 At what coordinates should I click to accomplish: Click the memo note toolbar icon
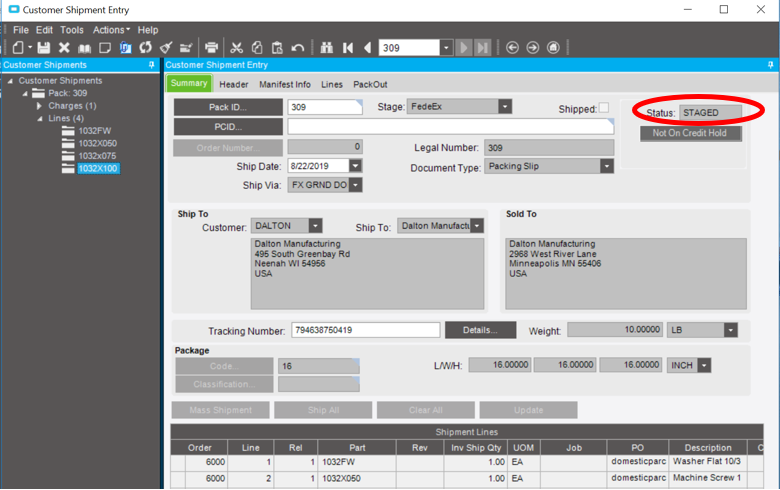coord(105,48)
